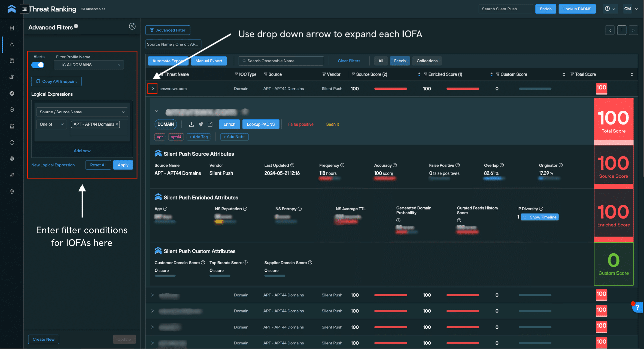Click the amzvrswx.com Source Score bar
This screenshot has width=644, height=349.
pyautogui.click(x=390, y=89)
